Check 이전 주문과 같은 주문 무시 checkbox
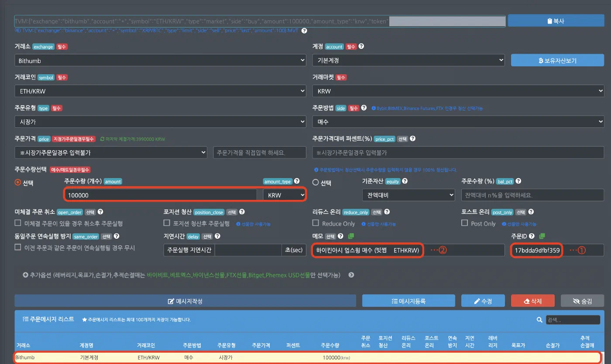This screenshot has height=364, width=611. click(x=18, y=247)
